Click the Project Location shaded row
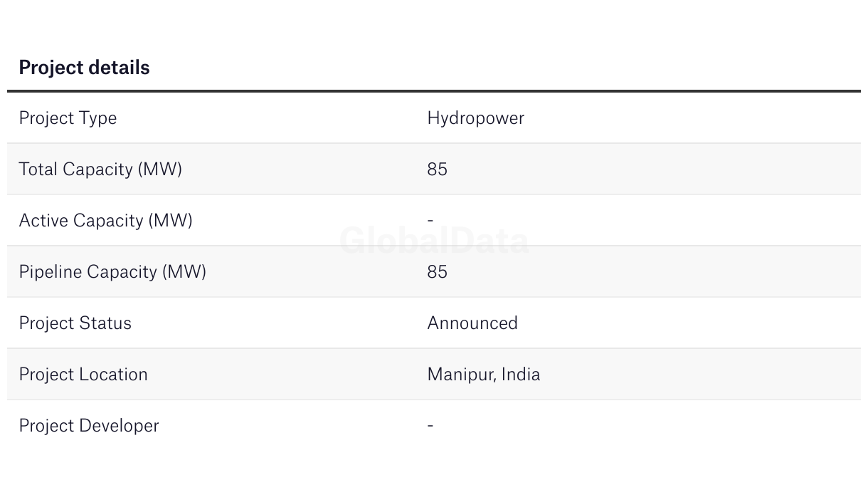Image resolution: width=868 pixels, height=480 pixels. [434, 375]
